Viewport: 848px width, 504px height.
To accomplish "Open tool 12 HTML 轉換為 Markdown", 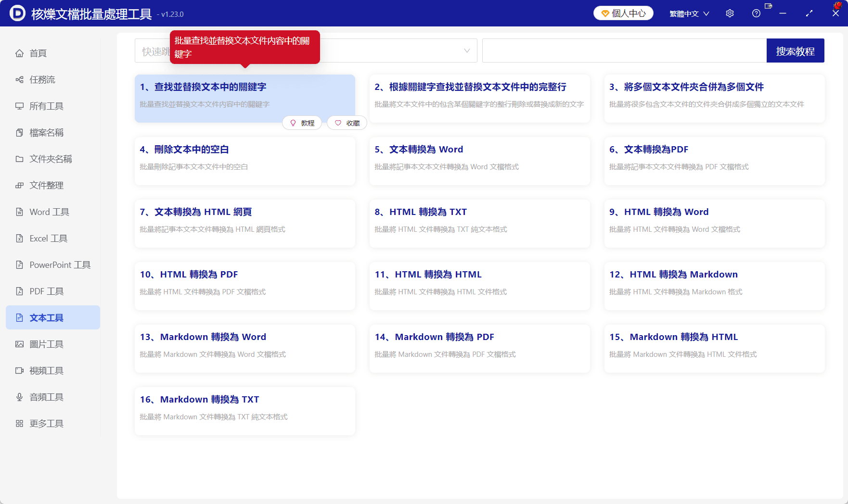I will [715, 286].
